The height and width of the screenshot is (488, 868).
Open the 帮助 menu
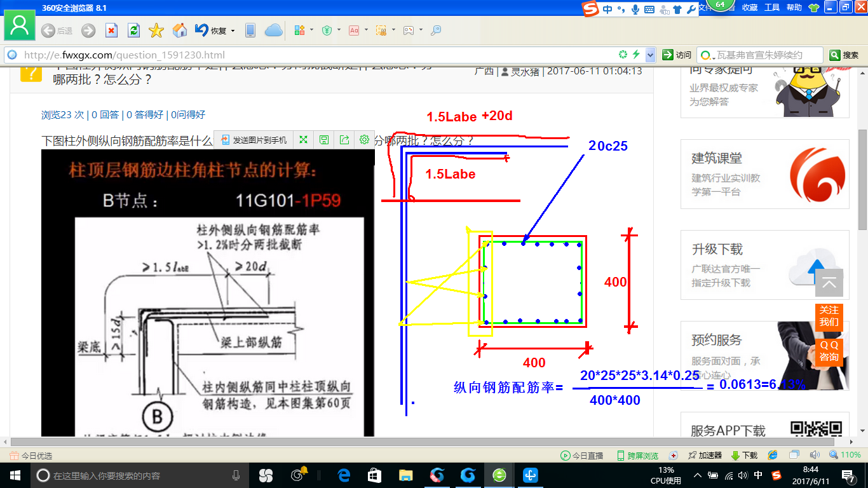click(794, 8)
